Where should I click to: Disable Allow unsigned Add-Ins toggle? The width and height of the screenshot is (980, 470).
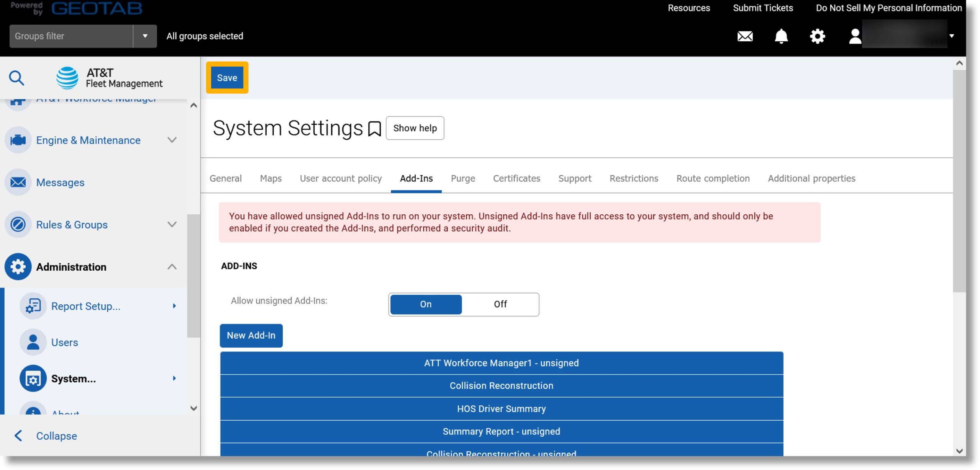[x=500, y=304]
